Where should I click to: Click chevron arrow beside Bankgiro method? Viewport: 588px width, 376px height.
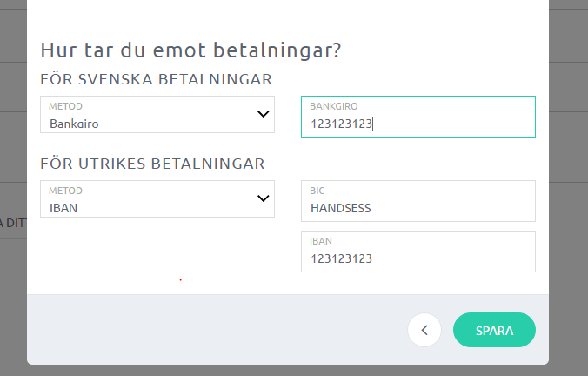(264, 114)
